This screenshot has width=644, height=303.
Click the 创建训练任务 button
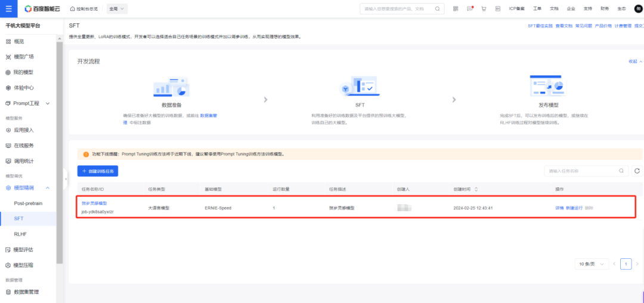click(x=98, y=171)
